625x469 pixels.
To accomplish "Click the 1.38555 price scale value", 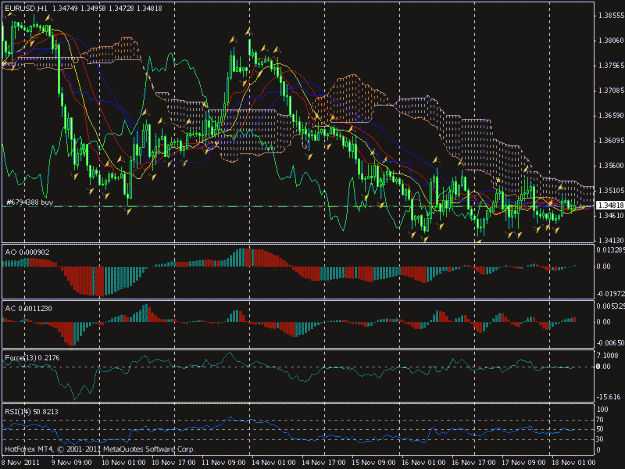I will click(611, 16).
